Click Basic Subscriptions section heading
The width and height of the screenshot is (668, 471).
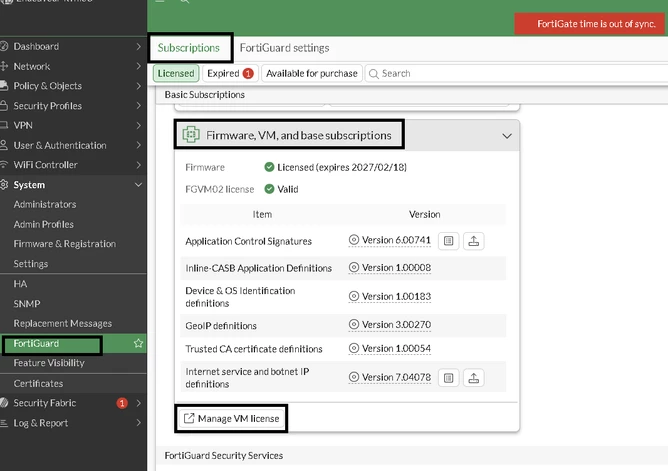point(204,95)
